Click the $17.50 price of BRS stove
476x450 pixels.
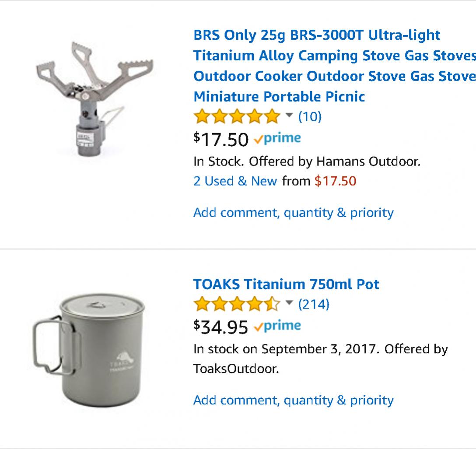(221, 139)
